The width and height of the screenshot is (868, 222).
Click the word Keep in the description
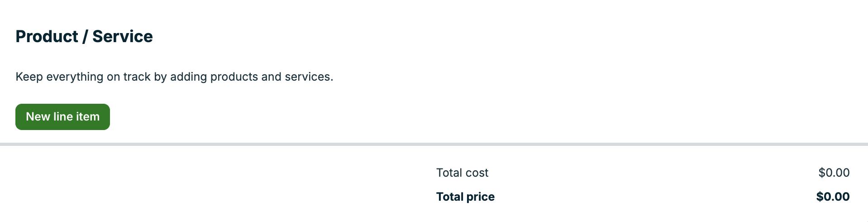(29, 77)
